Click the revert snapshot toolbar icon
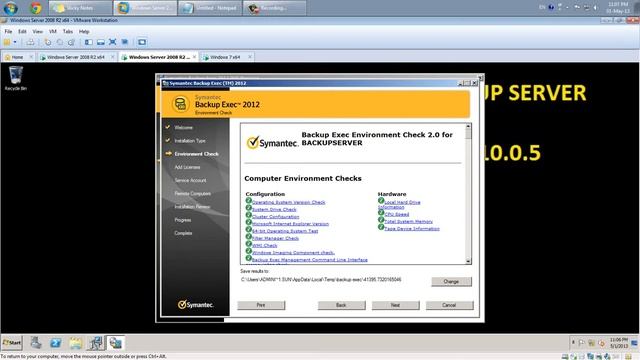Screen dimensions: 640x360 pos(60,42)
